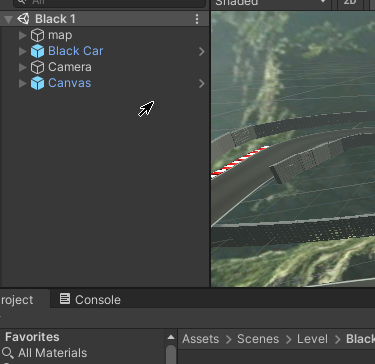The width and height of the screenshot is (375, 364).
Task: Open the Black 1 scene options kebab menu
Action: [197, 19]
